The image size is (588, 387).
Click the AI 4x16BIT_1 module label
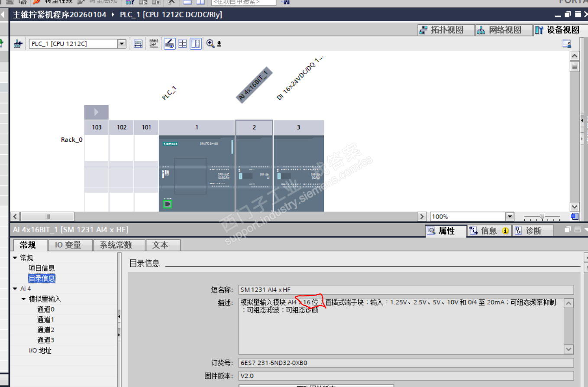[x=254, y=85]
